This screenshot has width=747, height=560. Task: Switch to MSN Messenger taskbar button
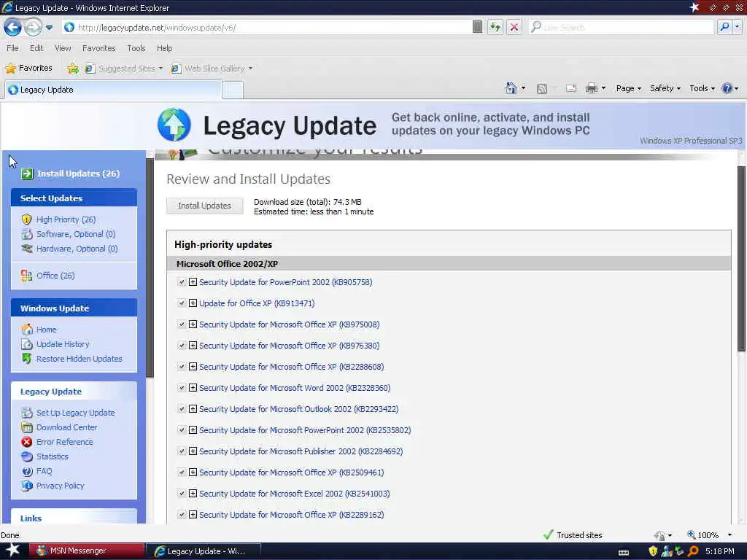(87, 551)
